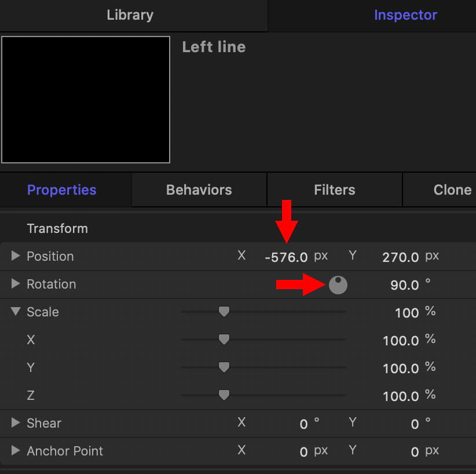Expand the Anchor Point disclosure triangle
Screen dimensions: 476x474
[16, 450]
